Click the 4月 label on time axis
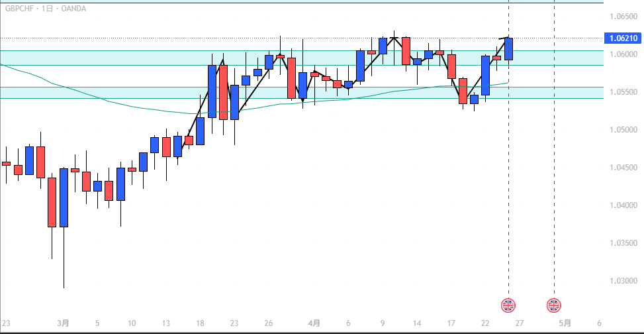This screenshot has width=644, height=334. (314, 323)
